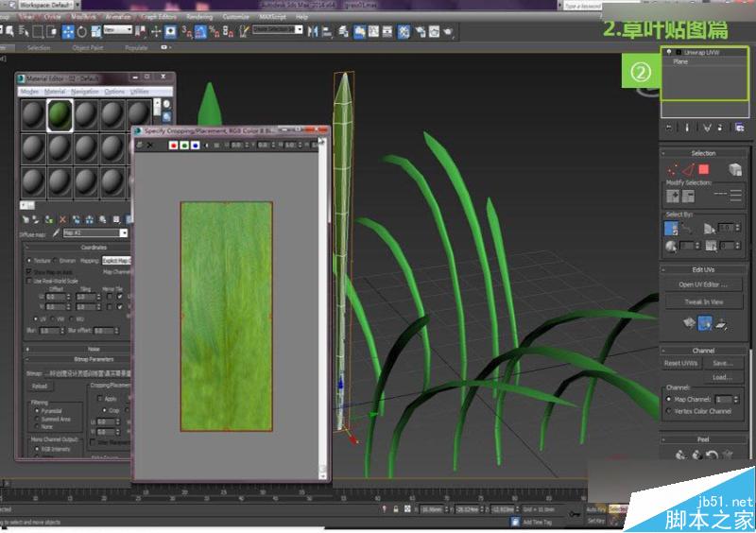The image size is (756, 533).
Task: Click the Pin Stack icon under modifier list
Action: pyautogui.click(x=669, y=128)
